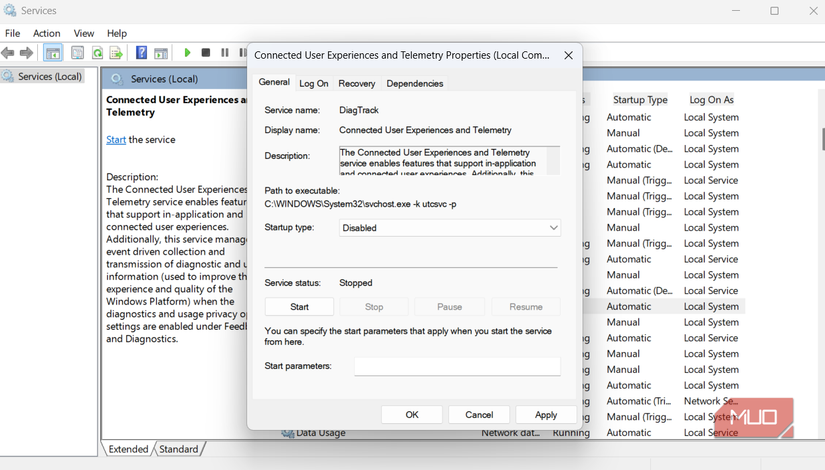Image resolution: width=825 pixels, height=470 pixels.
Task: Click the Network dat... cell in Data Usage row
Action: click(510, 433)
